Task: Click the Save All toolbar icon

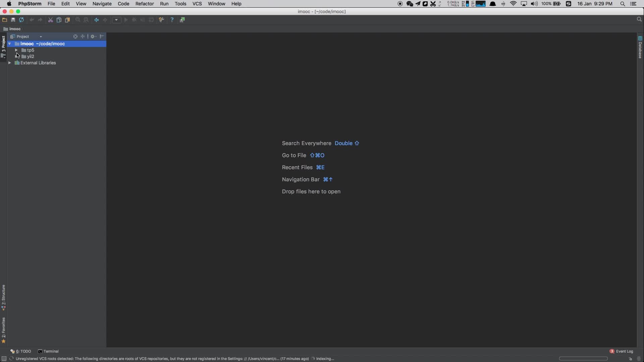Action: pos(13,20)
